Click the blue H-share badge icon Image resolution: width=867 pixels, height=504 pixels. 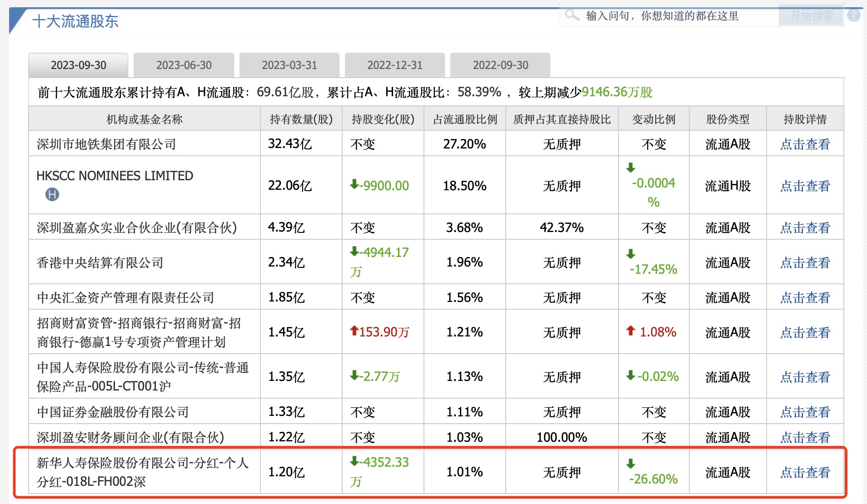coord(52,195)
